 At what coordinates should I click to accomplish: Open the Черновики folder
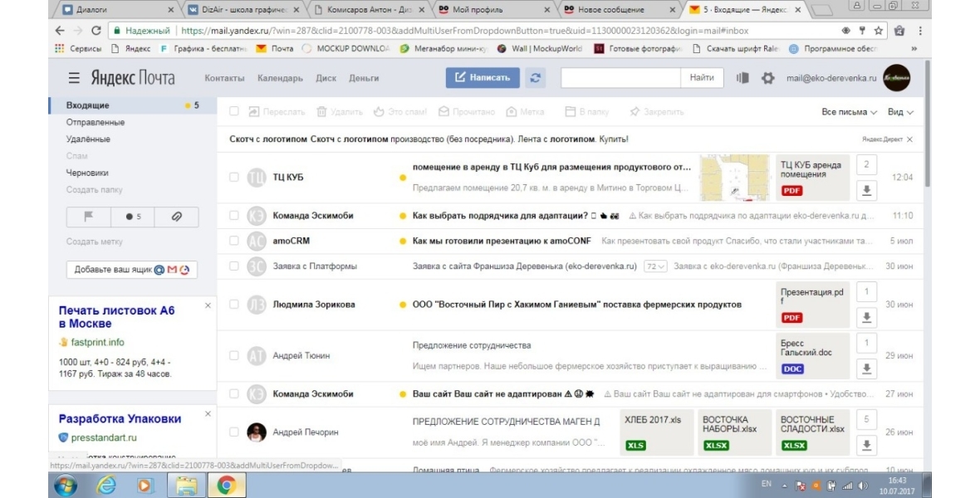(87, 173)
